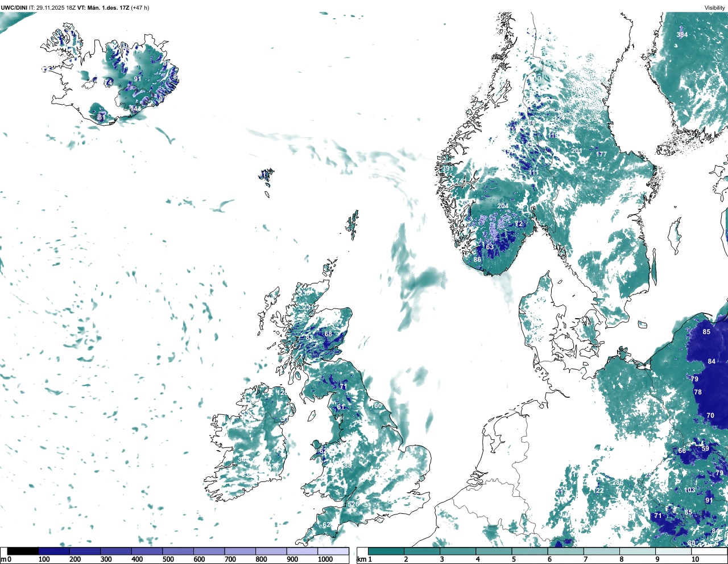Click the 100–200 m dark navy legend swatch
The width and height of the screenshot is (728, 564).
[x=54, y=551]
